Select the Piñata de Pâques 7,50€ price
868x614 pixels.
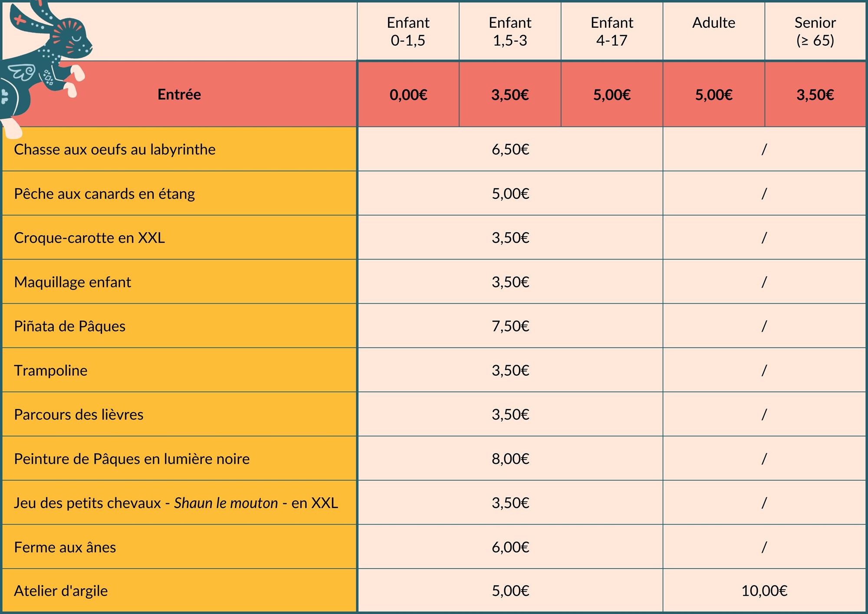click(510, 326)
